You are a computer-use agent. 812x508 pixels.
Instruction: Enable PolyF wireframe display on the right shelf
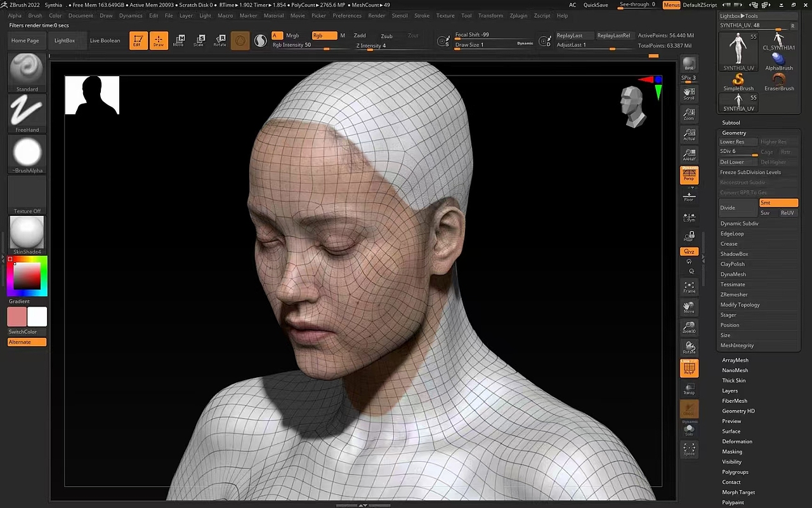tap(689, 368)
